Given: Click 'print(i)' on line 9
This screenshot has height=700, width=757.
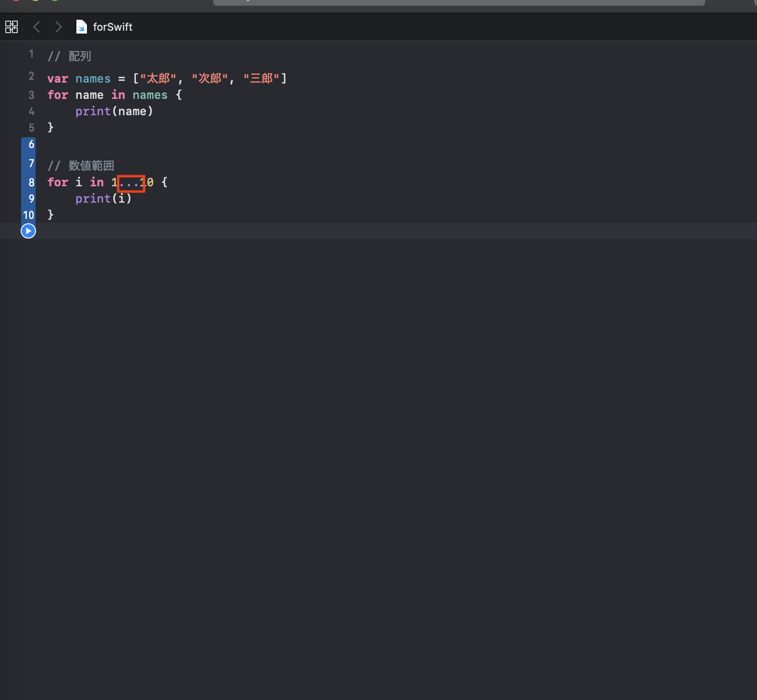Looking at the screenshot, I should coord(103,199).
